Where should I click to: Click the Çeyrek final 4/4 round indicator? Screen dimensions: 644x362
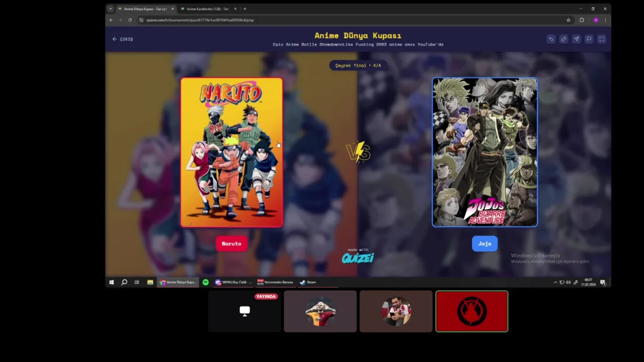pyautogui.click(x=358, y=65)
